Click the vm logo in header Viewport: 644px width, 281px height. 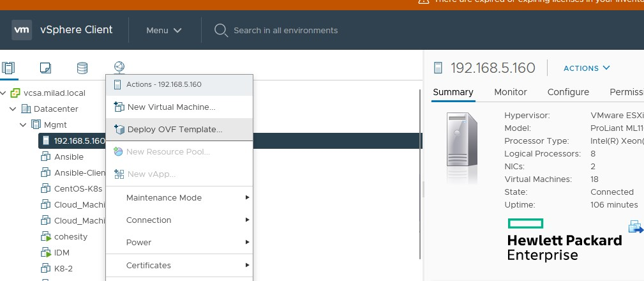click(x=22, y=30)
